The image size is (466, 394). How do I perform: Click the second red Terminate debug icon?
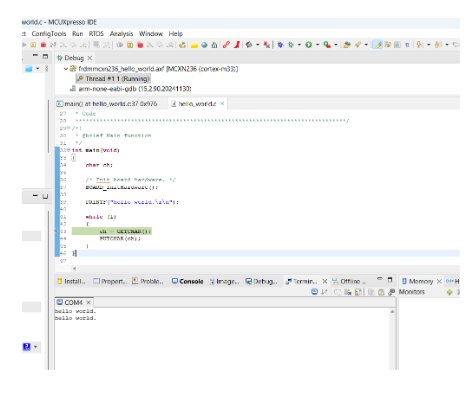(140, 45)
